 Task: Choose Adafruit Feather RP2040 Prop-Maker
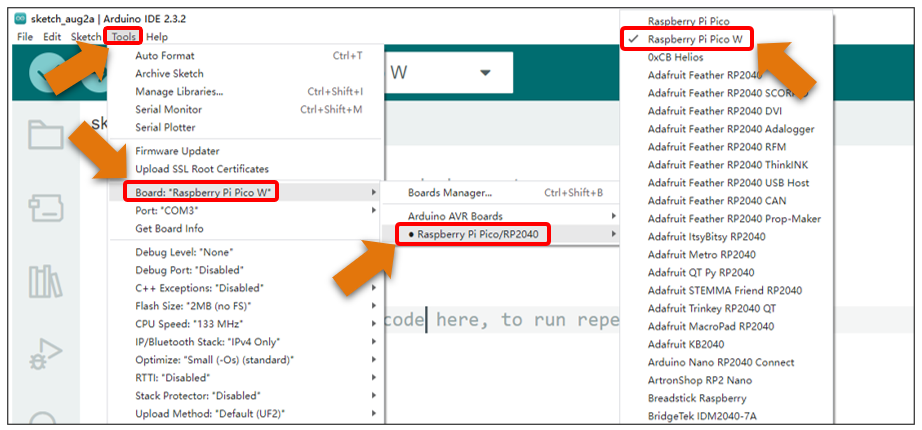[726, 219]
